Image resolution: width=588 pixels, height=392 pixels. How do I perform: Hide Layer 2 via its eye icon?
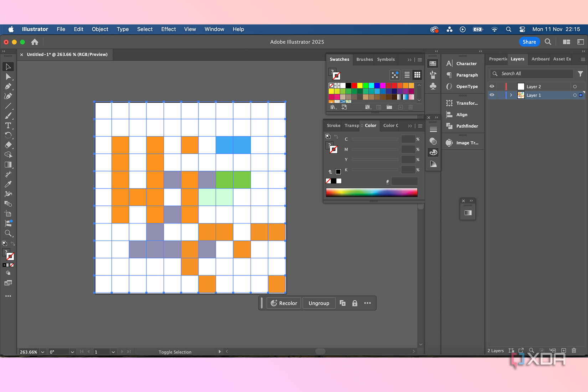(x=492, y=86)
